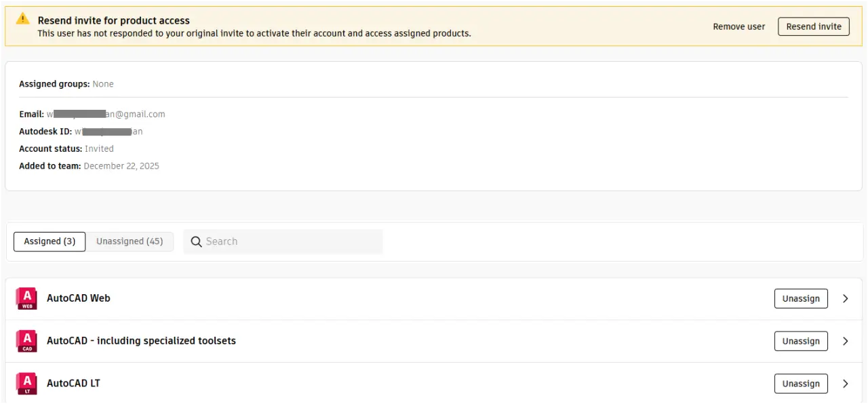Image resolution: width=868 pixels, height=404 pixels.
Task: Click the warning triangle icon in banner
Action: [x=23, y=19]
